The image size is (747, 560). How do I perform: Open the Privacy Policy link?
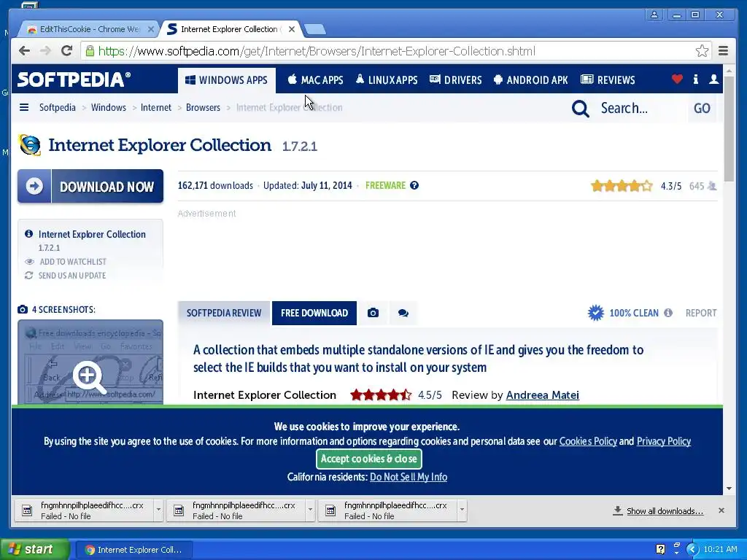point(664,441)
